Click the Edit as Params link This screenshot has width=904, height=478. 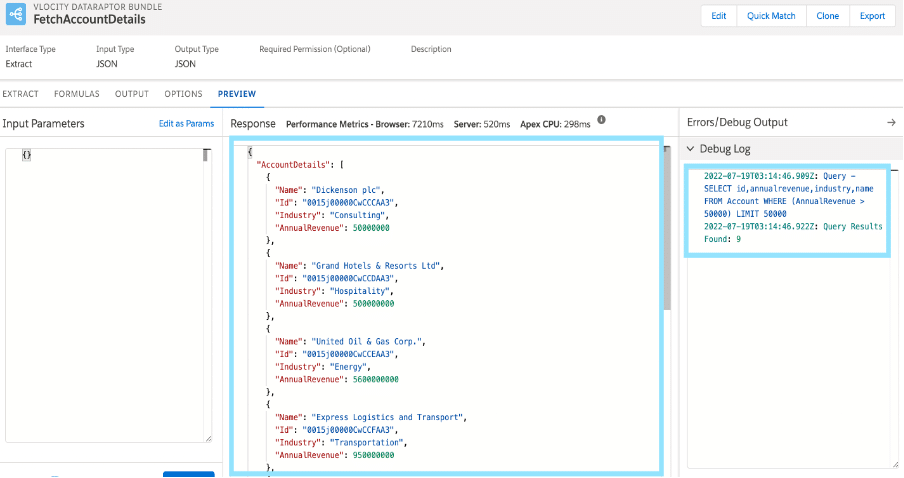(x=186, y=123)
